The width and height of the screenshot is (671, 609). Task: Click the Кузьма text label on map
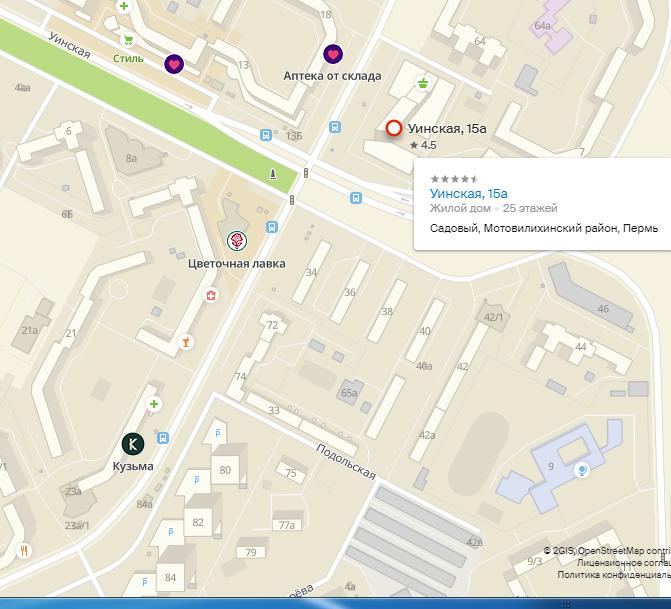click(x=132, y=466)
